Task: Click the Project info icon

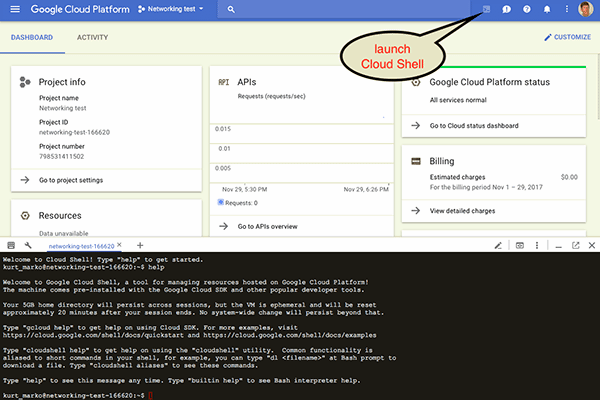Action: coord(25,82)
